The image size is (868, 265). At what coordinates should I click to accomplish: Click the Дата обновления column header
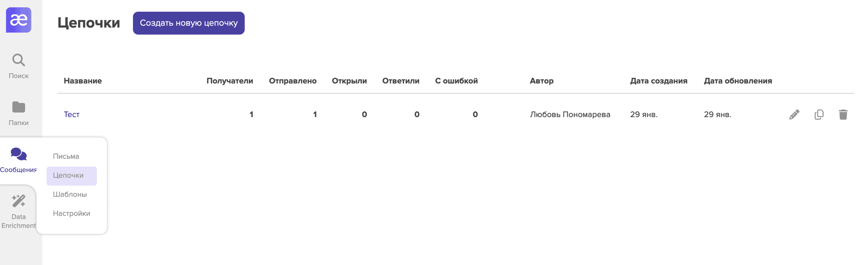pyautogui.click(x=738, y=81)
